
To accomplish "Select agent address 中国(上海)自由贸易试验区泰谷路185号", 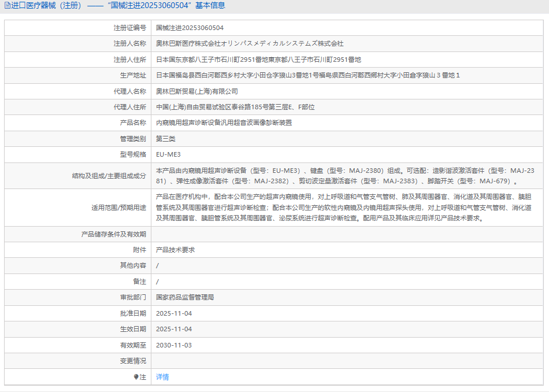I will (x=235, y=107).
